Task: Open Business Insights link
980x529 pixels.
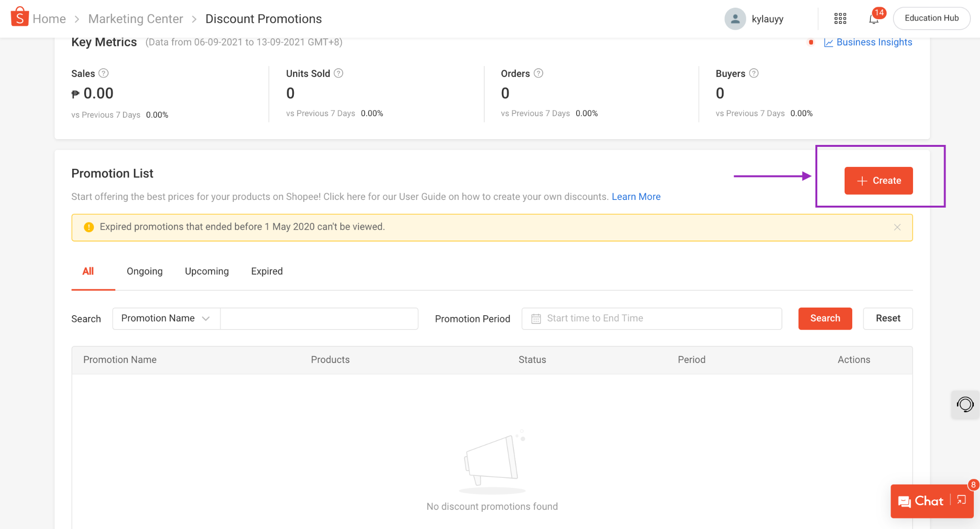Action: click(x=874, y=42)
